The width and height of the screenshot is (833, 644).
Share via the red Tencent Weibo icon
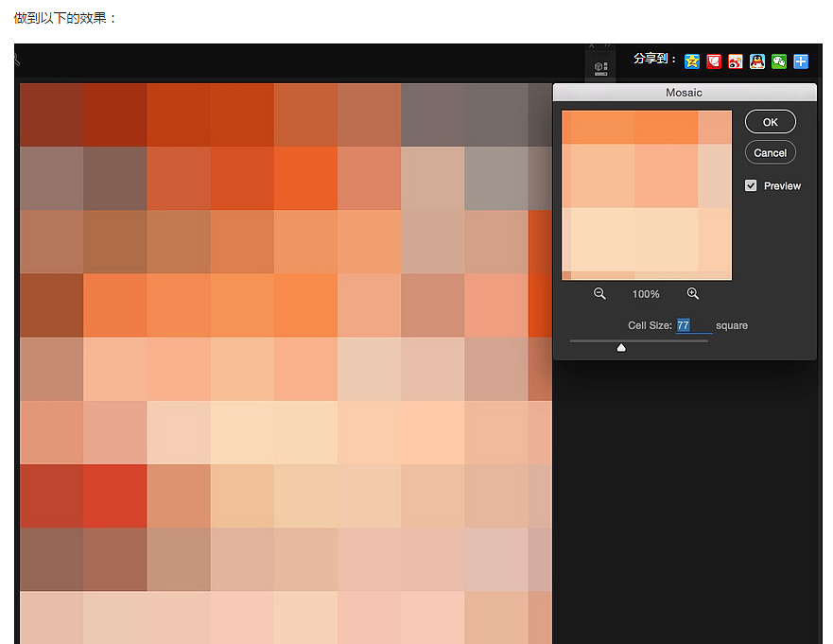pyautogui.click(x=714, y=61)
